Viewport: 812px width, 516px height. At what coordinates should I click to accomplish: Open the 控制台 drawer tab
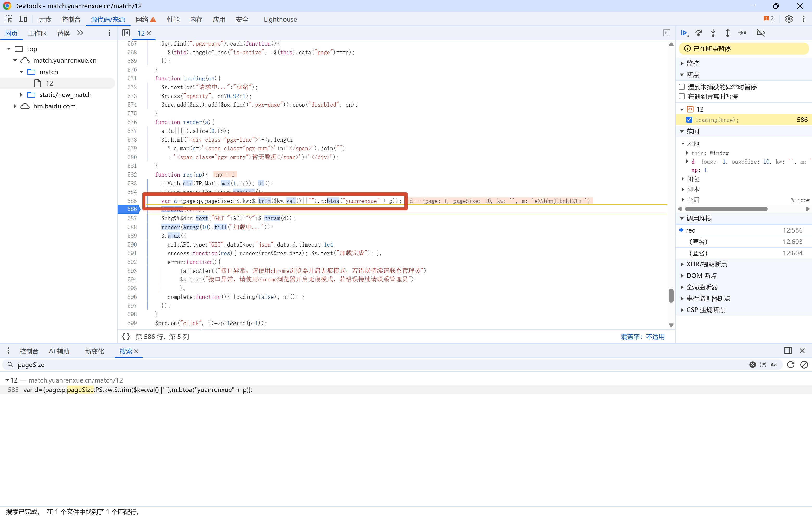click(29, 351)
